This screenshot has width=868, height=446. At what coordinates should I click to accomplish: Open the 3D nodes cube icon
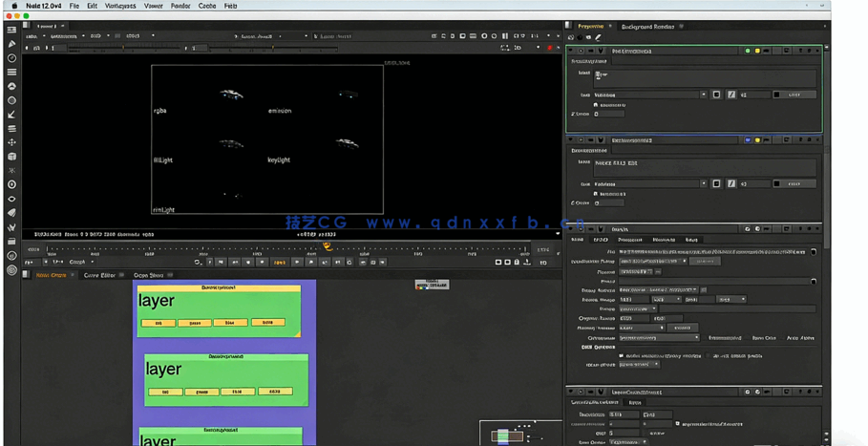11,157
